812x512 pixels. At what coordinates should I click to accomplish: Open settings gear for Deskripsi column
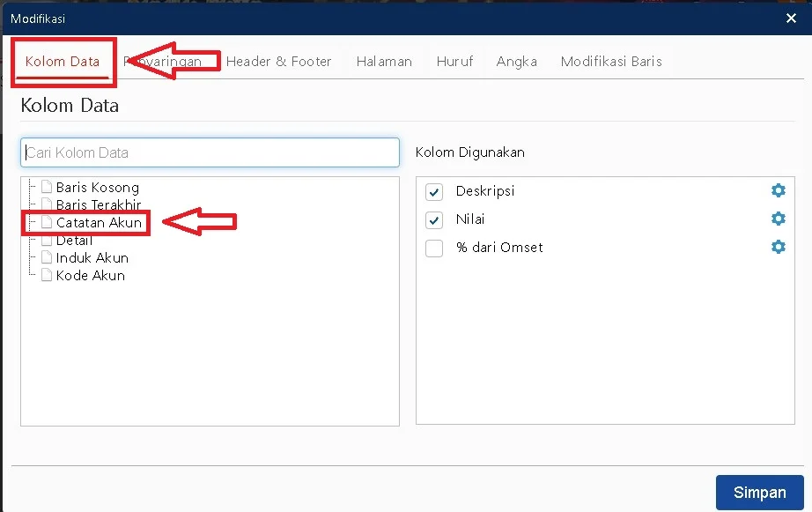pyautogui.click(x=778, y=191)
